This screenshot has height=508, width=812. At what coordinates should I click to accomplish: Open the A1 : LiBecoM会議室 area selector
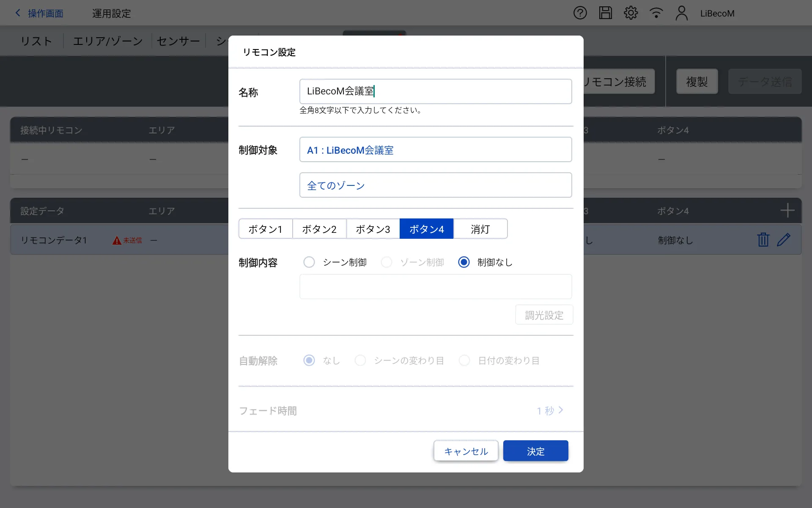(435, 150)
